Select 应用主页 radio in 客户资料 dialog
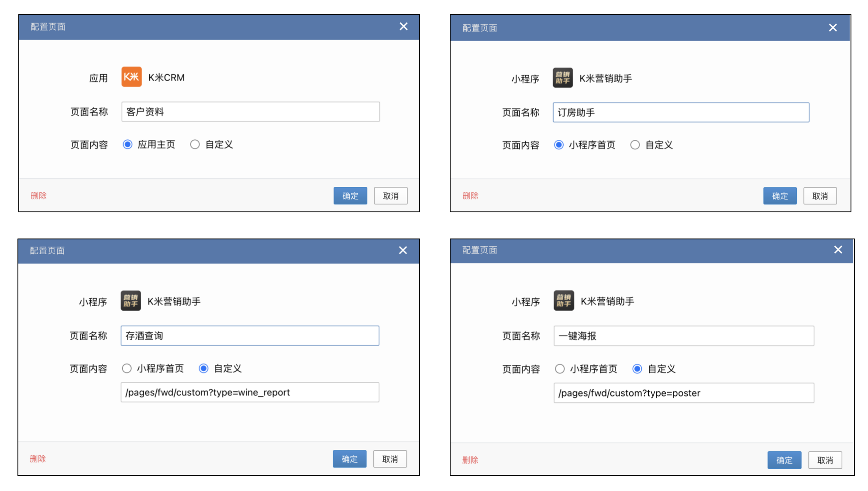 tap(127, 145)
